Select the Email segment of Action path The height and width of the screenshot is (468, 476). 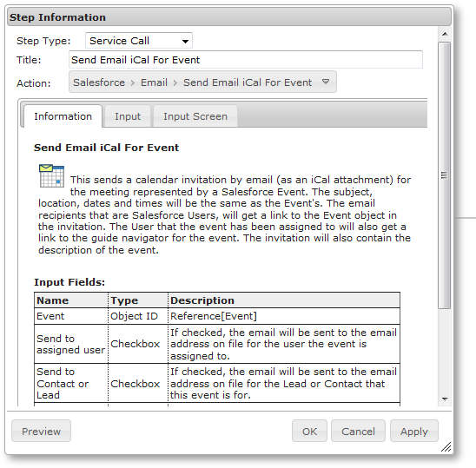tap(154, 82)
